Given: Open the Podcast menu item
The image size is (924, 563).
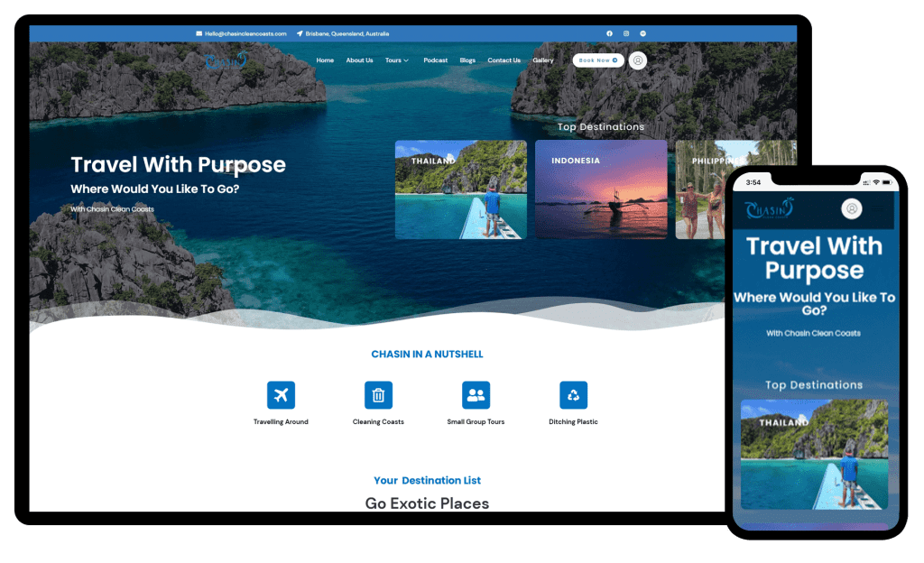Looking at the screenshot, I should (435, 60).
